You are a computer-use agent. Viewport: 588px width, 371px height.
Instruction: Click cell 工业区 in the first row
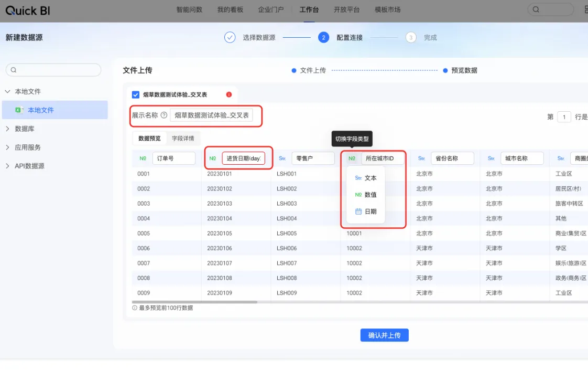point(563,174)
